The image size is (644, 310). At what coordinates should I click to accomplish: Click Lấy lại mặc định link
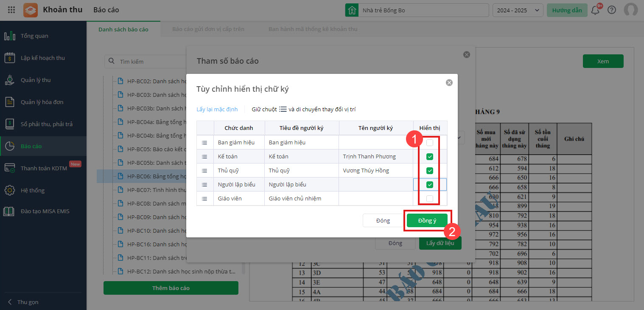point(217,109)
